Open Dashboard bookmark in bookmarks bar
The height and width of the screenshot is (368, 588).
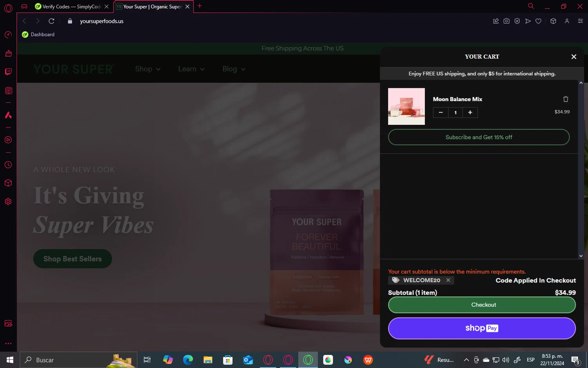coord(38,35)
